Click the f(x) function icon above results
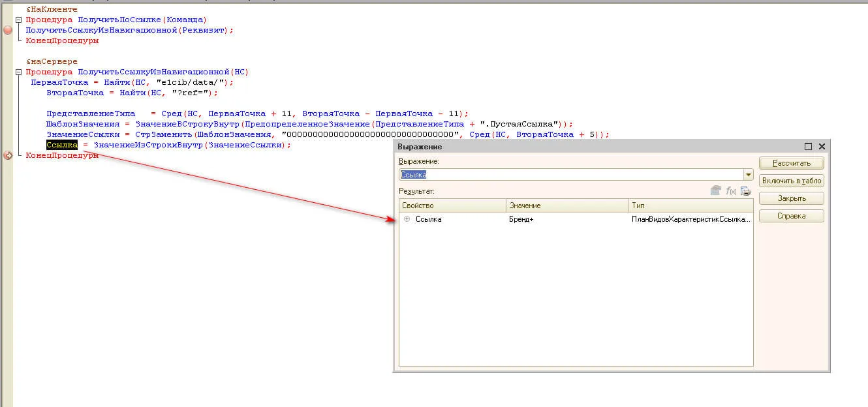868x407 pixels. tap(731, 191)
